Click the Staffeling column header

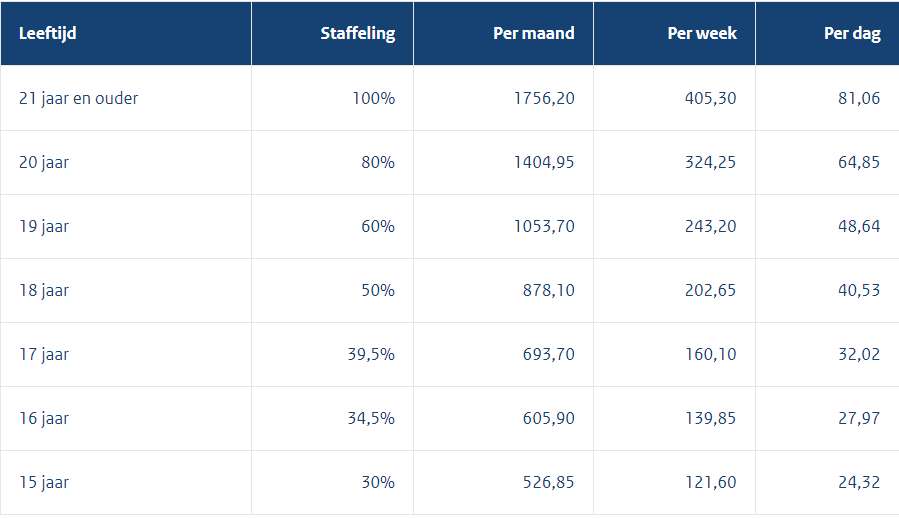pyautogui.click(x=357, y=33)
